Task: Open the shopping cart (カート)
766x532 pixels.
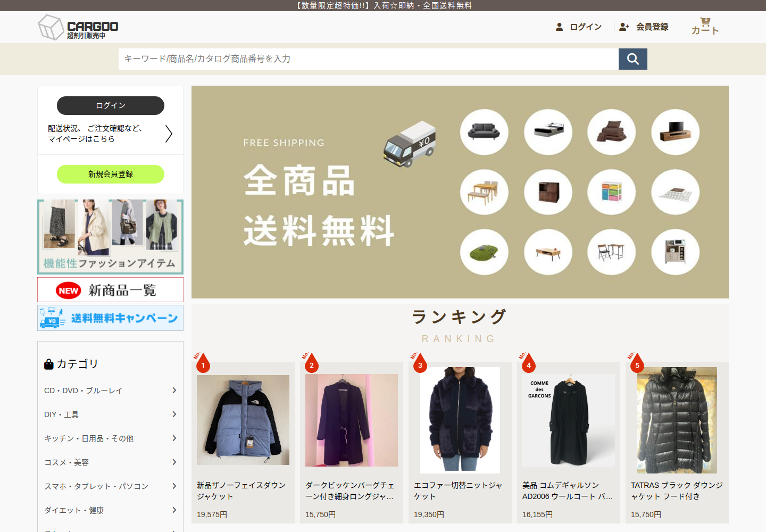Action: click(x=705, y=27)
